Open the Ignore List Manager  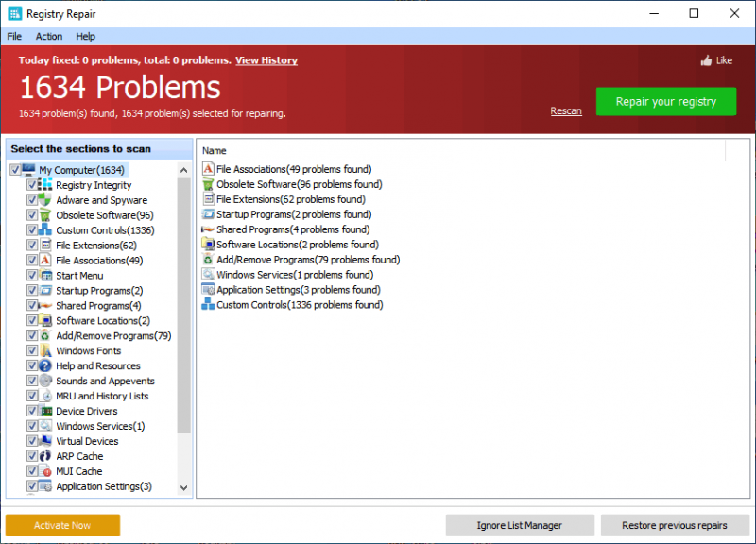520,525
